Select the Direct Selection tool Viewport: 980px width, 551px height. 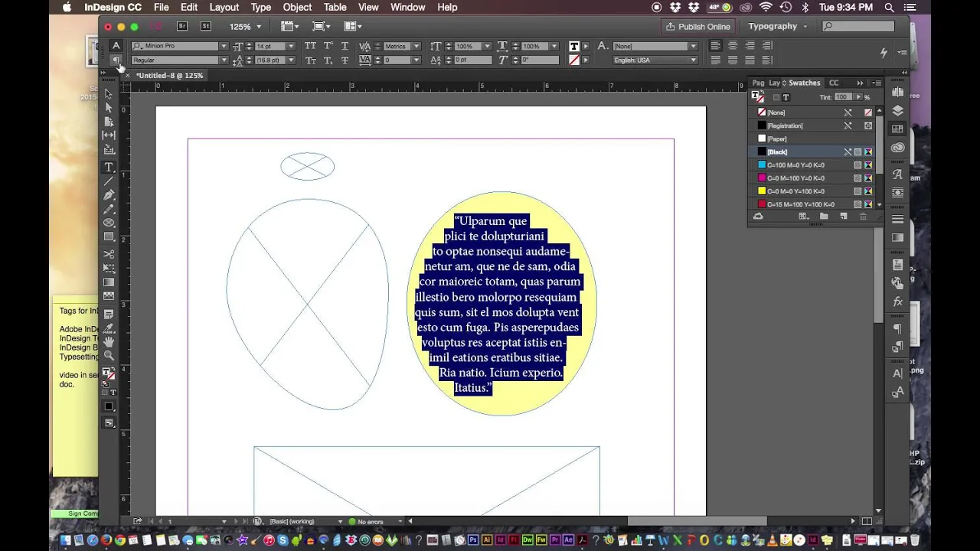click(109, 108)
